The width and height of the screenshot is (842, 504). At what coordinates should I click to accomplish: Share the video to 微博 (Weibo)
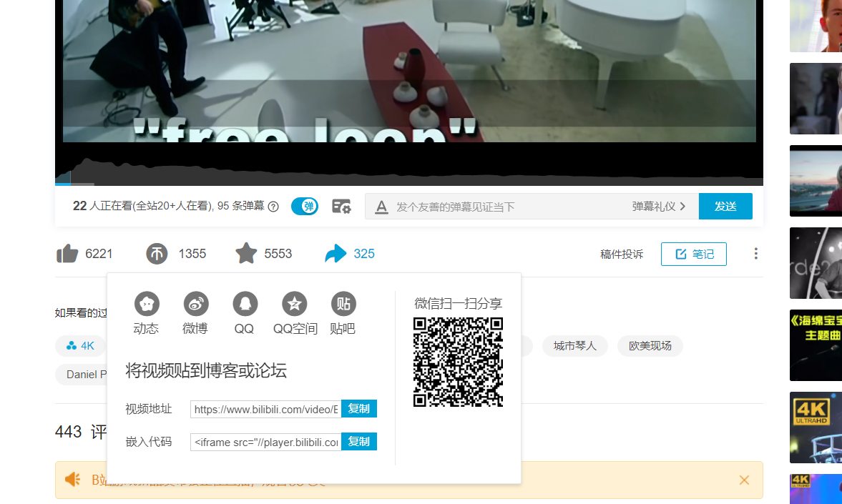[195, 305]
